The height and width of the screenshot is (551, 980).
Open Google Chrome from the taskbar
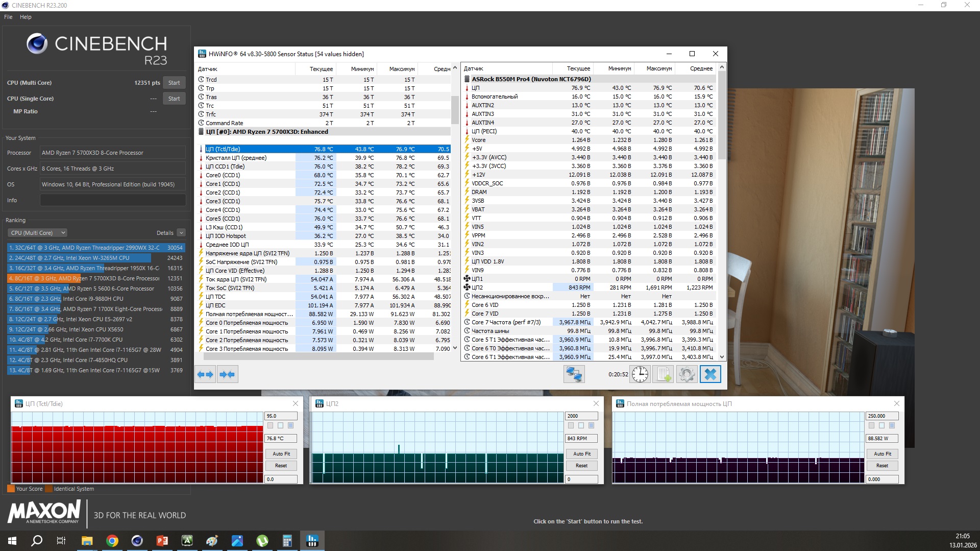click(112, 541)
